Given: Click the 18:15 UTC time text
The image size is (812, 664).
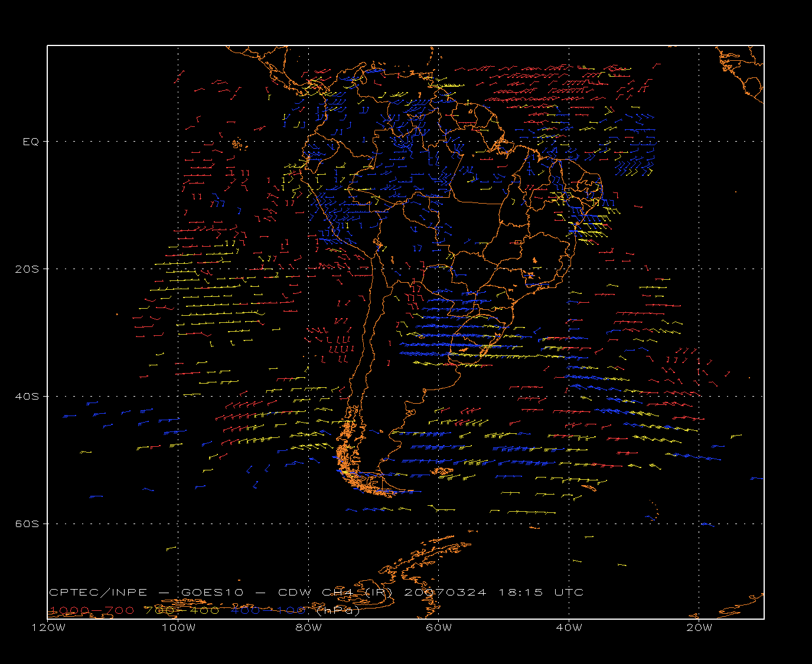Looking at the screenshot, I should point(541,593).
